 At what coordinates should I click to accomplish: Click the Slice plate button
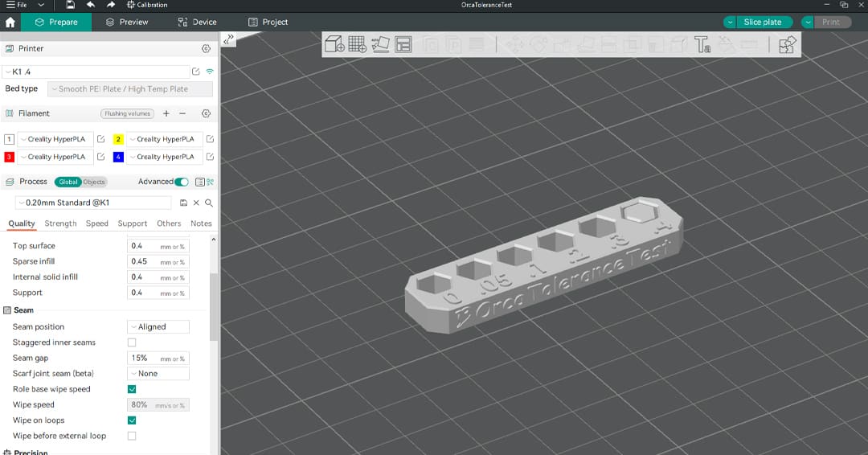coord(764,23)
